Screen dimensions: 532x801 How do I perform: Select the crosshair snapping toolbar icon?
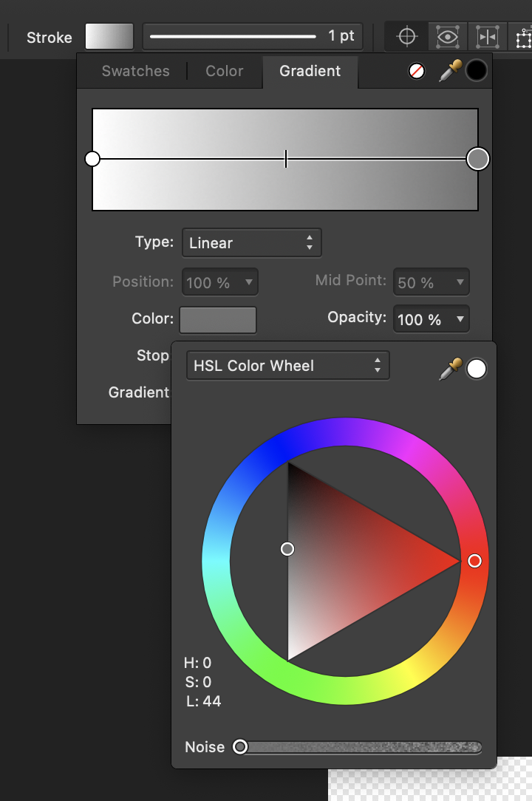coord(406,35)
